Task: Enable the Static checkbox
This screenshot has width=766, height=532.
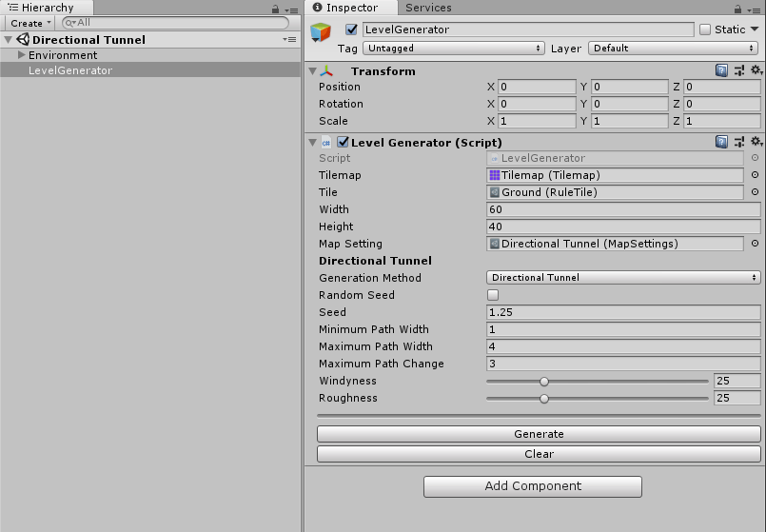Action: click(x=705, y=30)
